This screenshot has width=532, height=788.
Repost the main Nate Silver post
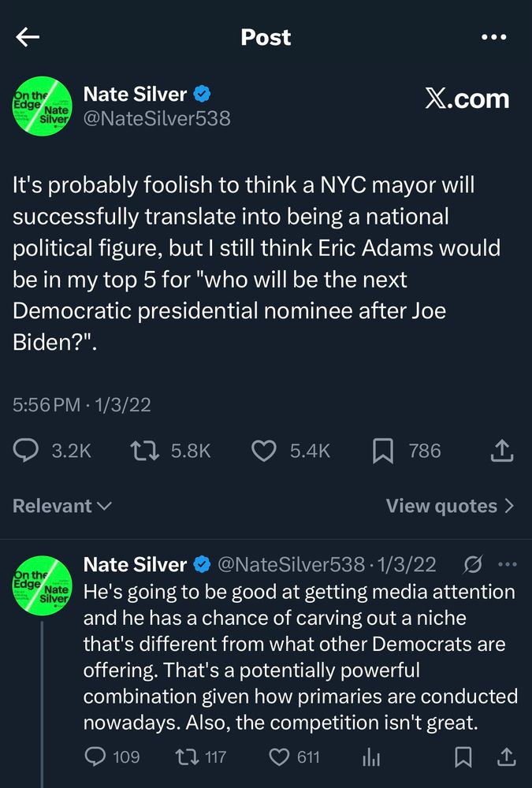click(x=143, y=451)
